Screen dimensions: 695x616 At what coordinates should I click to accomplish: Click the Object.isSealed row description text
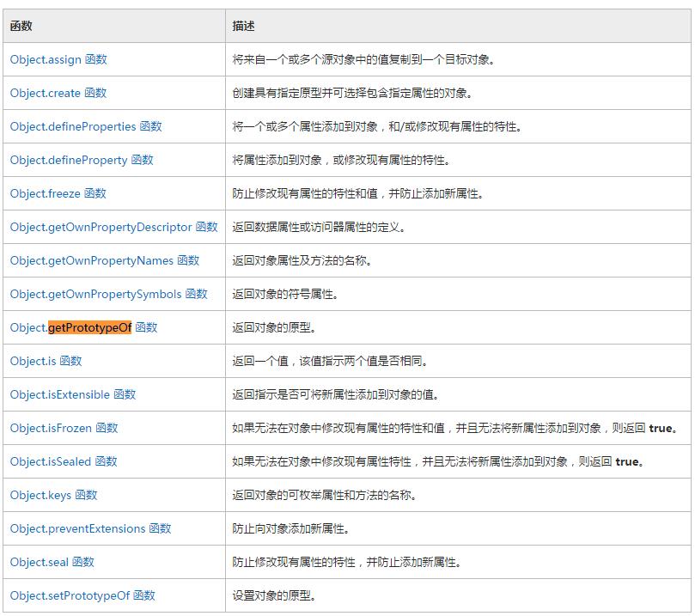click(438, 461)
